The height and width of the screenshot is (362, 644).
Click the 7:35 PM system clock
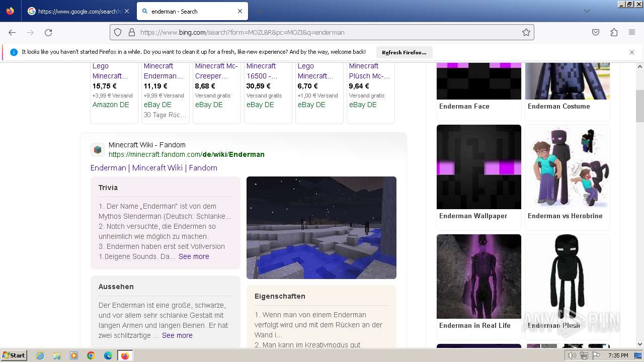click(x=618, y=355)
